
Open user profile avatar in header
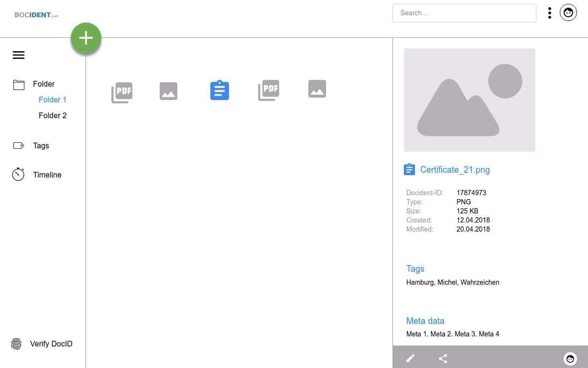tap(568, 13)
